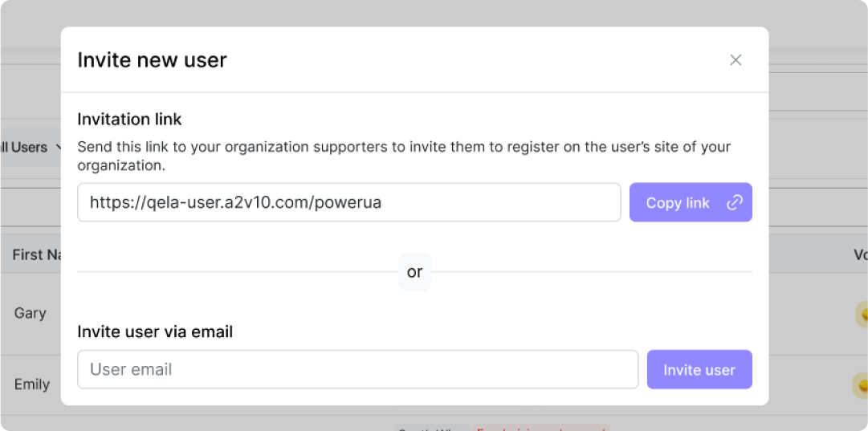868x431 pixels.
Task: Select the Gary user row
Action: coord(31,314)
